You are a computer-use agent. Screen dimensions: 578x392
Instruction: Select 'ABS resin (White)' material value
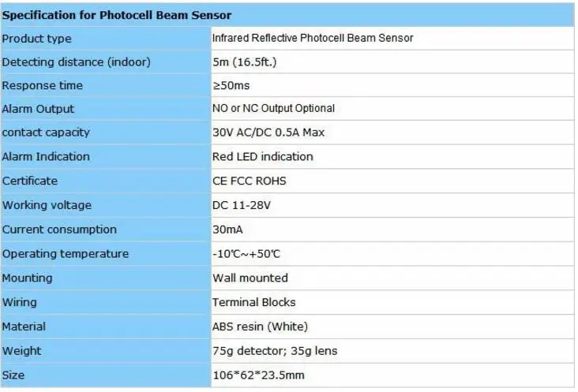tap(260, 327)
